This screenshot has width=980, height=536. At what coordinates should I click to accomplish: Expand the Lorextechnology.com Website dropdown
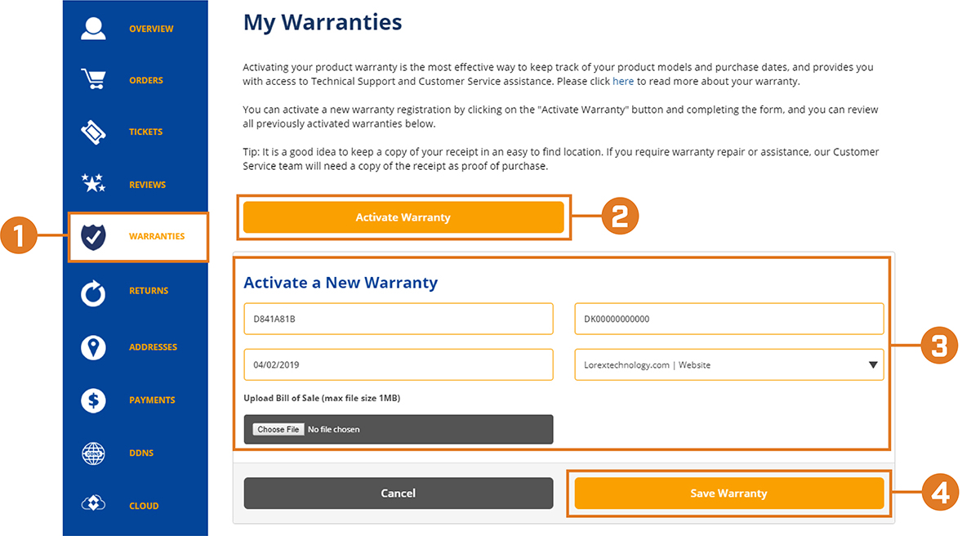(x=729, y=365)
